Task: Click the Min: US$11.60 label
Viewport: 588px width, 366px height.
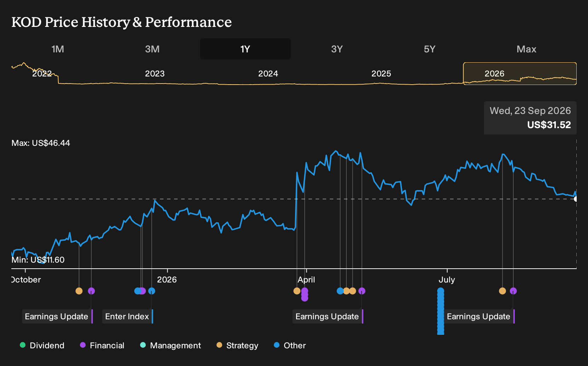Action: (x=38, y=260)
